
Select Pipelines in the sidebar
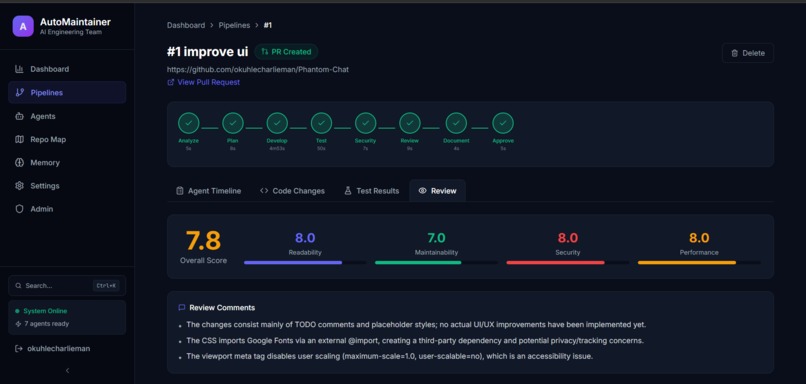[67, 93]
